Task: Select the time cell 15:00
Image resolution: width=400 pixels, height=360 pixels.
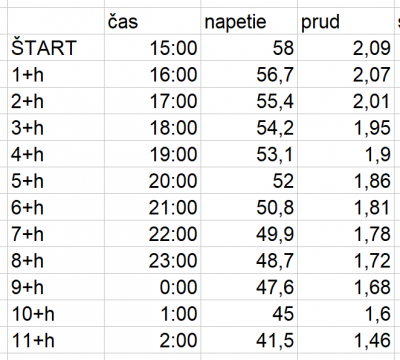Action: pos(152,48)
